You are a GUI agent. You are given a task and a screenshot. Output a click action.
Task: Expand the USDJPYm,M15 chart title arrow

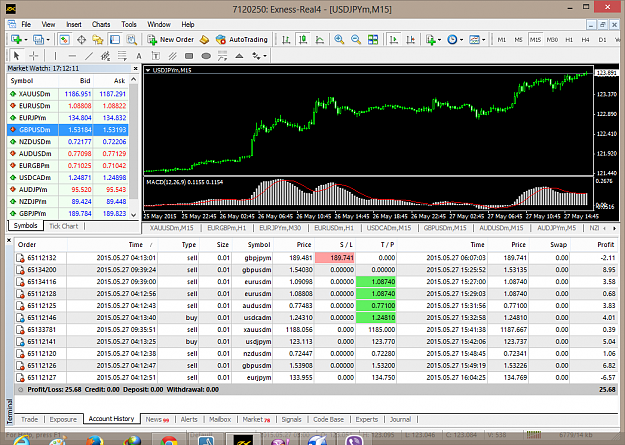pyautogui.click(x=148, y=70)
